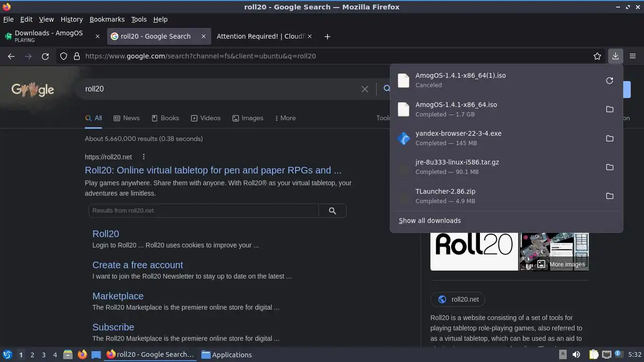Switch to workspace 2 in taskbar
Screen dimensions: 644x362
pyautogui.click(x=32, y=355)
